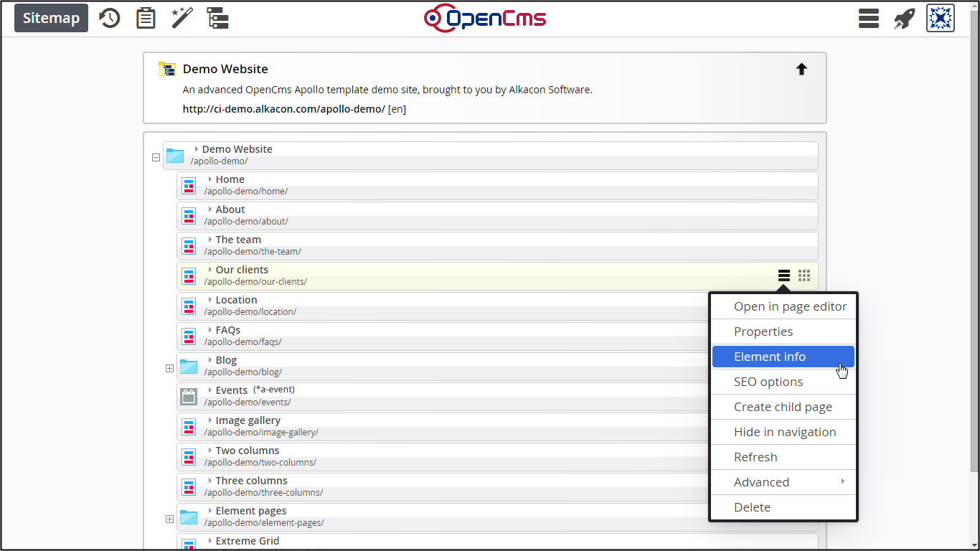980x551 pixels.
Task: Open SEO options from menu
Action: (x=783, y=382)
